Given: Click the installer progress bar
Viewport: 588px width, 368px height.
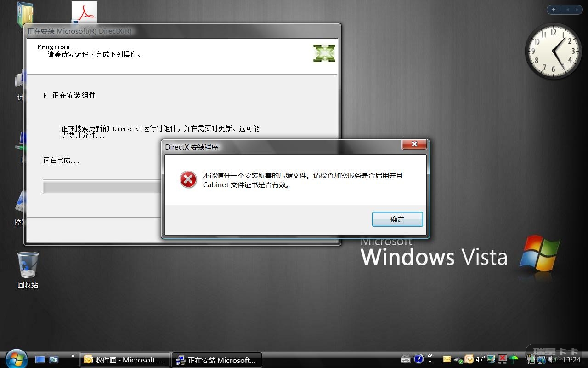Looking at the screenshot, I should coord(102,187).
